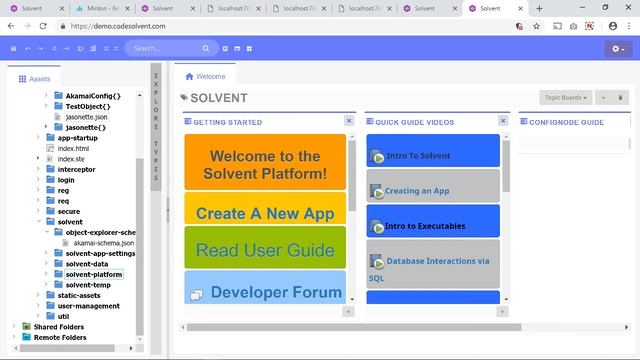Click the tag icon beside SOLVENT heading
Viewport: 640px width, 360px height.
[x=184, y=97]
